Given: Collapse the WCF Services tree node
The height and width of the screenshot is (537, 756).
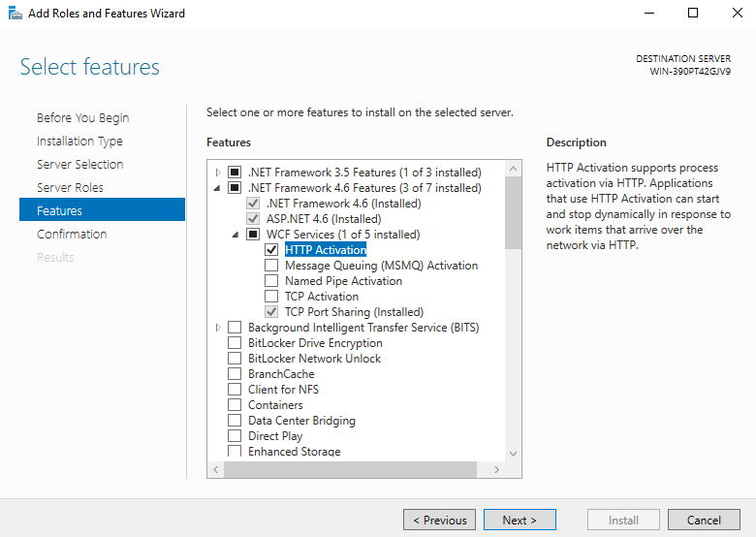Looking at the screenshot, I should [236, 235].
